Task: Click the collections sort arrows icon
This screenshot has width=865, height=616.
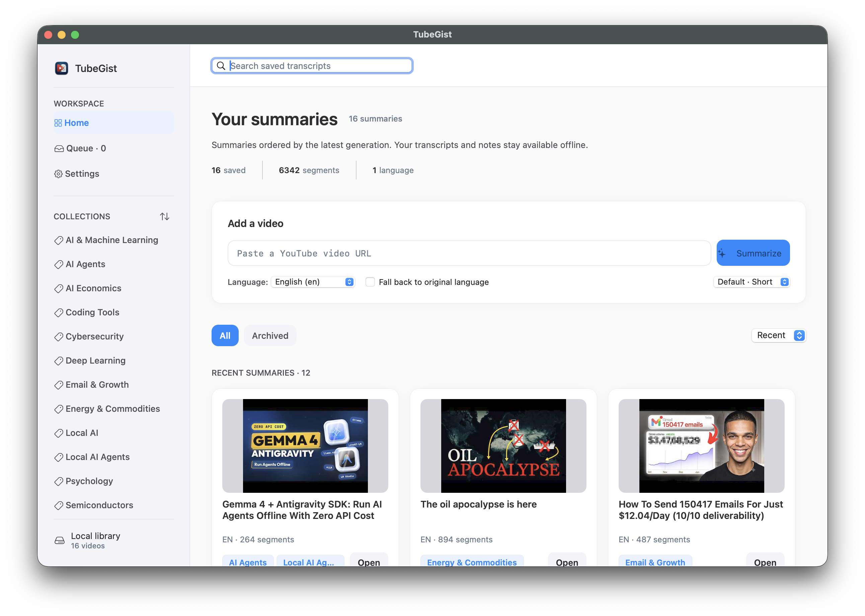Action: point(165,217)
